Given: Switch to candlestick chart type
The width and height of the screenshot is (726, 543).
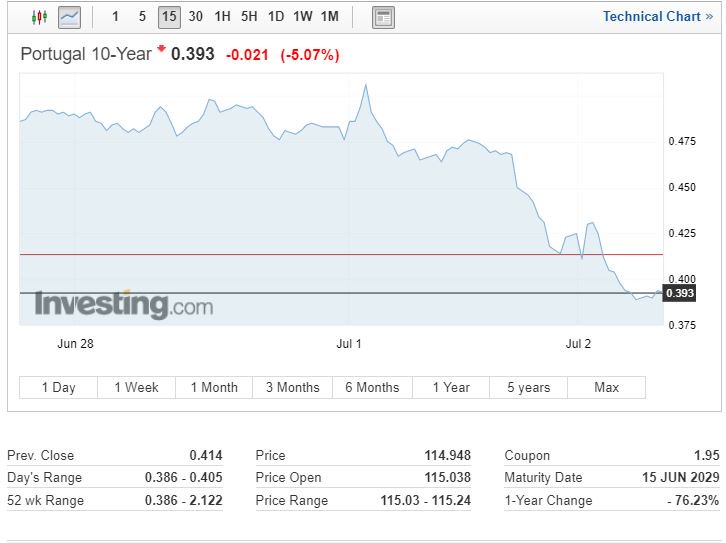Looking at the screenshot, I should pyautogui.click(x=39, y=17).
